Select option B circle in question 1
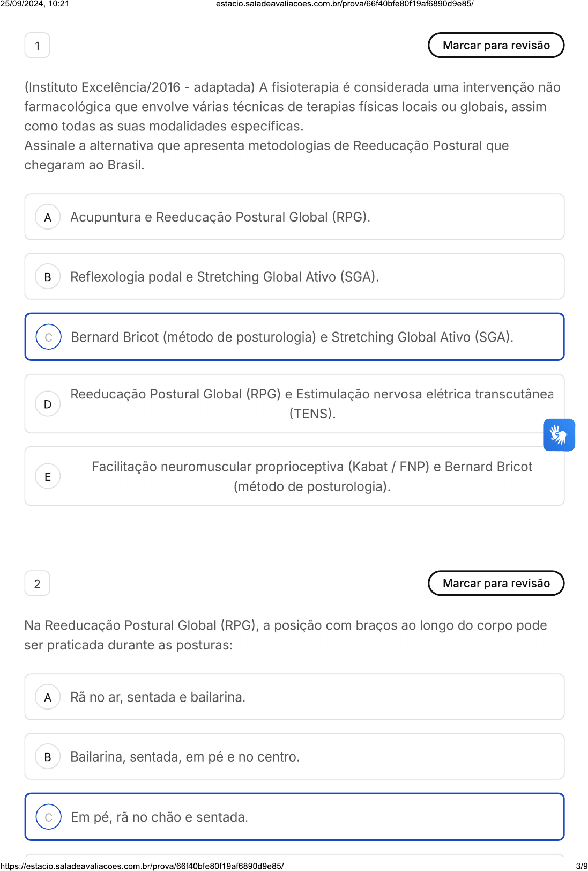588x871 pixels. click(x=48, y=277)
